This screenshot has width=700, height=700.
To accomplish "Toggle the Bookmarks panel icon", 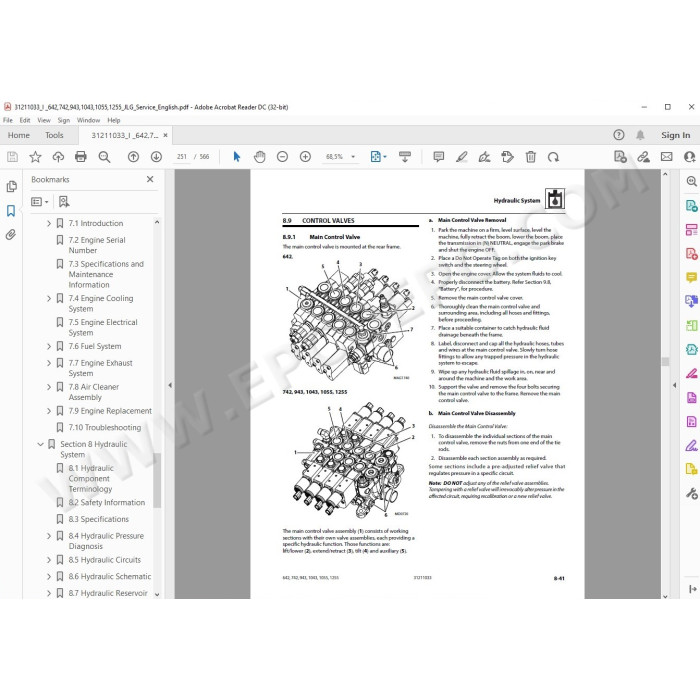I will tap(11, 211).
